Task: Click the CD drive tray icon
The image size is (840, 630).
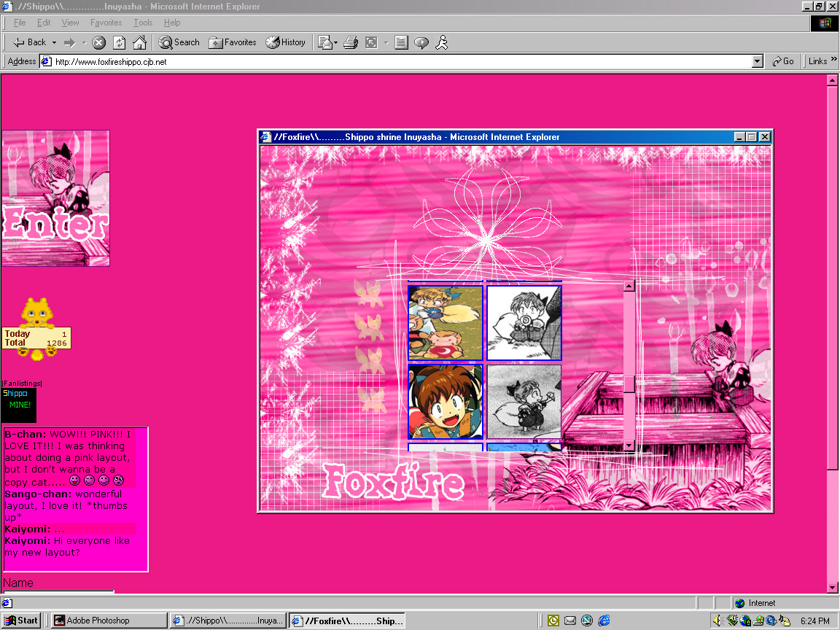Action: pyautogui.click(x=758, y=621)
